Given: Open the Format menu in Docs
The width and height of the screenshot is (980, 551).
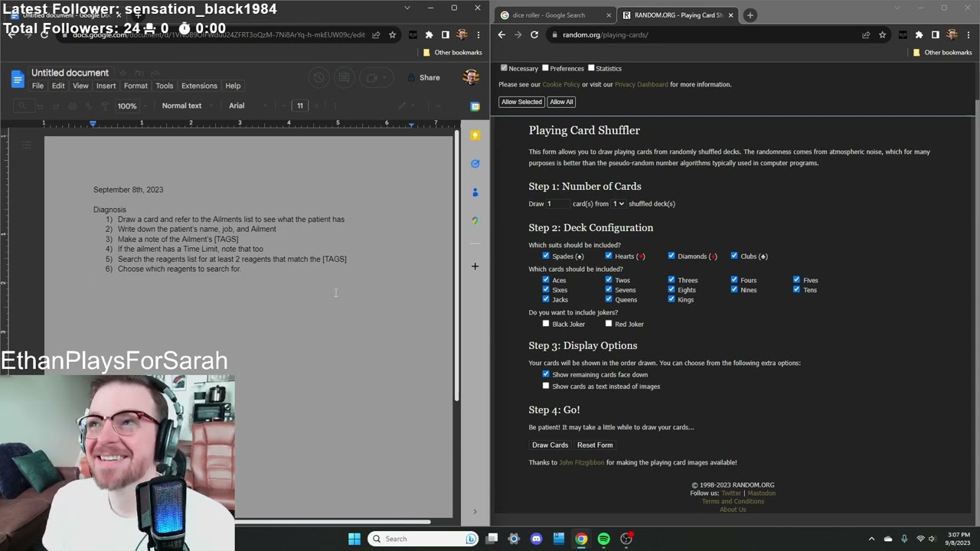Looking at the screenshot, I should pos(136,86).
